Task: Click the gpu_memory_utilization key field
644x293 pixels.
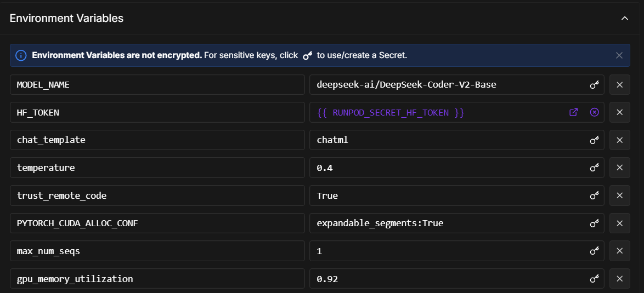Action: click(x=157, y=279)
